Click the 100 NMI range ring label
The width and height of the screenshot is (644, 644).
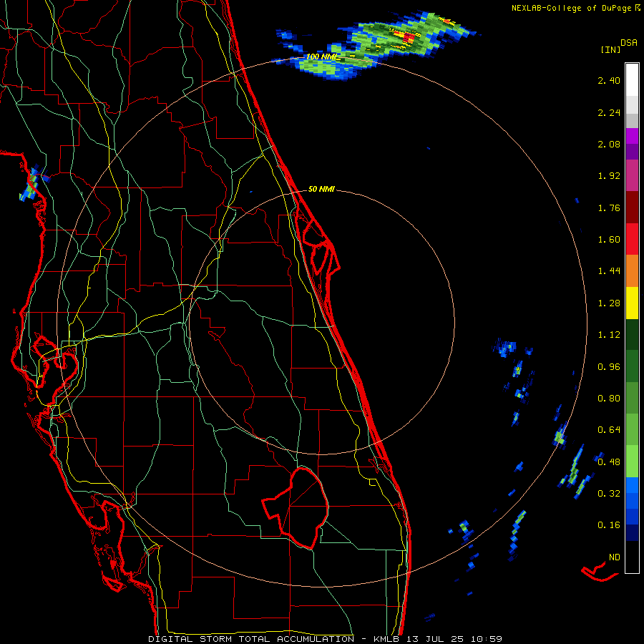(x=321, y=57)
